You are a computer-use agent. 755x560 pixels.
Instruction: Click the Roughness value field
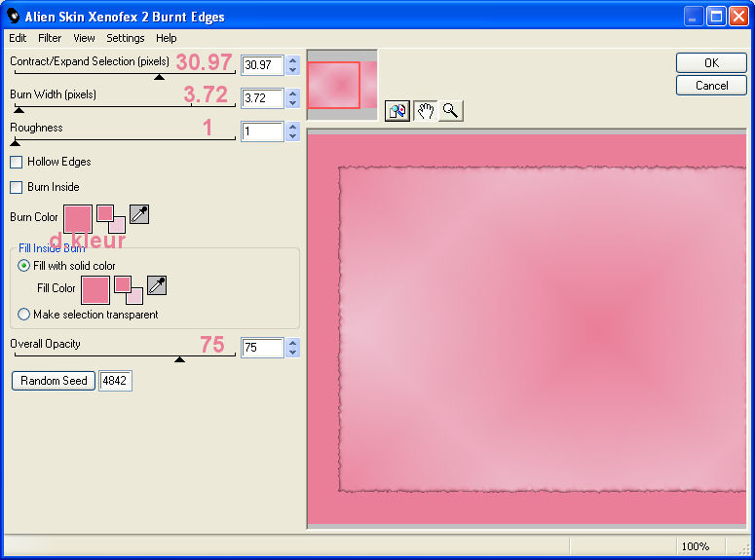point(262,131)
